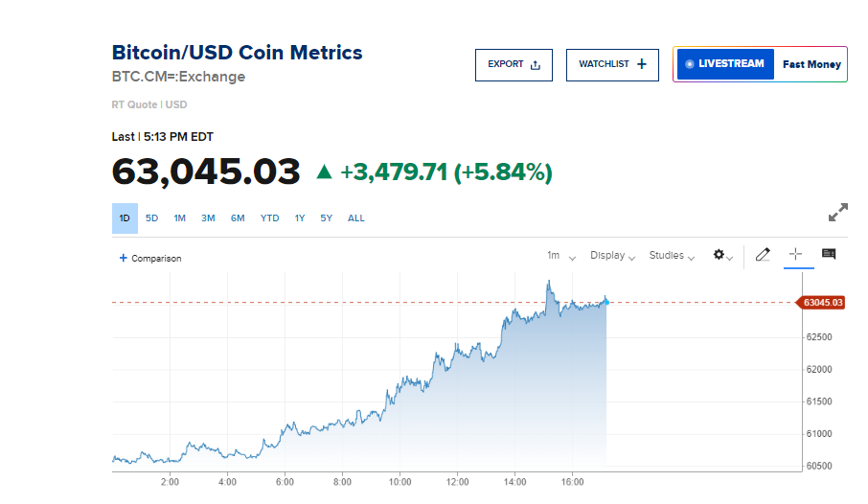Click the Fast Money link
The height and width of the screenshot is (504, 868).
coord(811,64)
